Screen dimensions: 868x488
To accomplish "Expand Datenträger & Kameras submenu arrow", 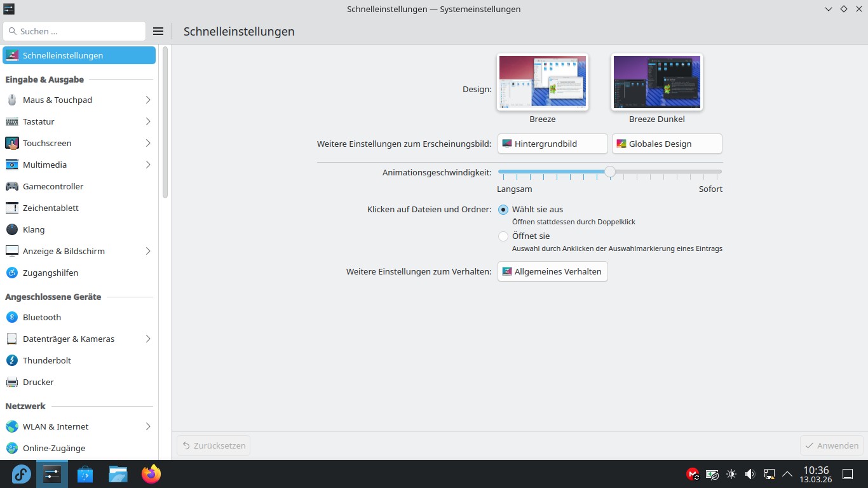I will [x=147, y=339].
